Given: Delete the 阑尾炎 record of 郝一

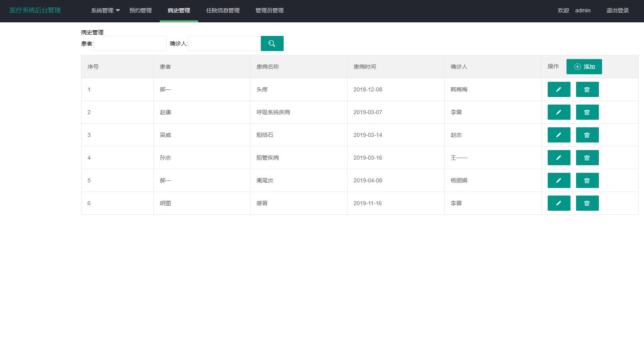Looking at the screenshot, I should pyautogui.click(x=587, y=180).
